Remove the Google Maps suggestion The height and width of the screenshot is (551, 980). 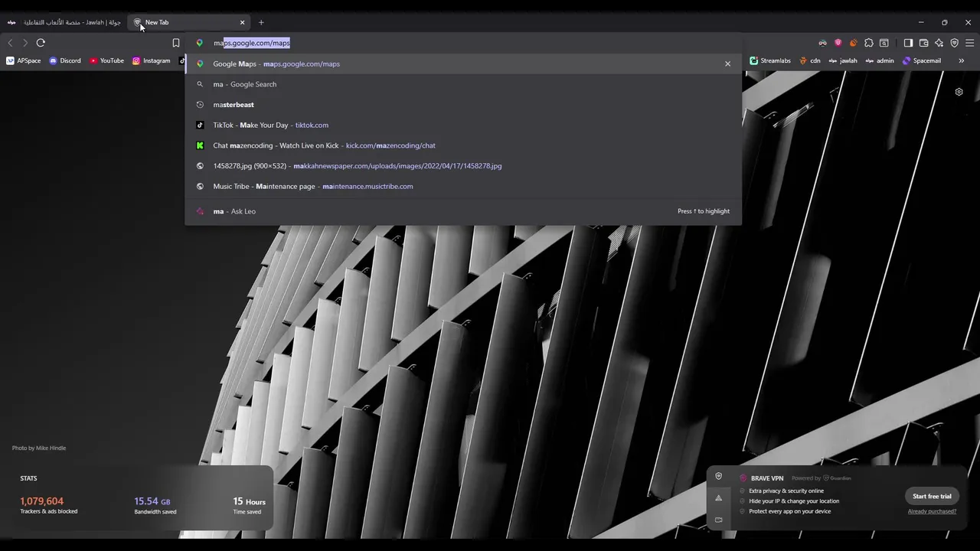pos(727,64)
